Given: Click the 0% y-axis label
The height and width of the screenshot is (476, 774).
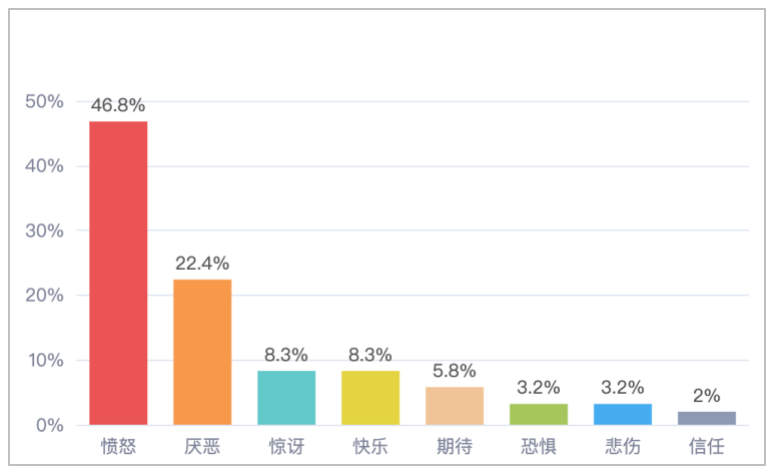Looking at the screenshot, I should [x=50, y=425].
